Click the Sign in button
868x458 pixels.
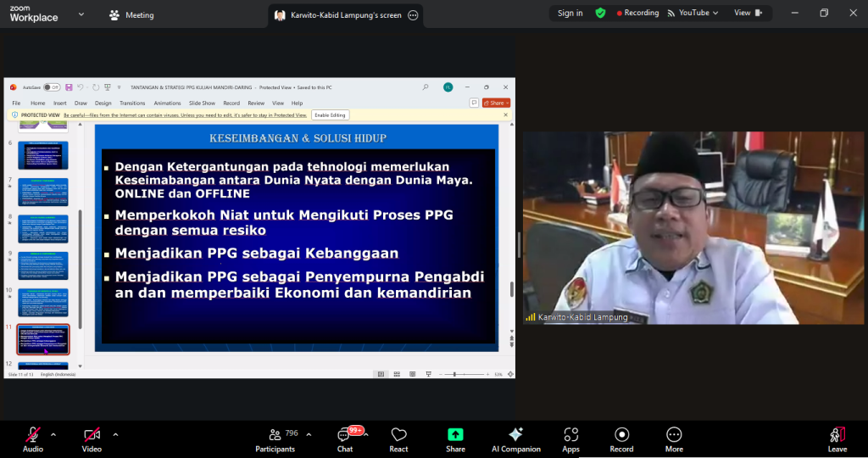point(570,13)
